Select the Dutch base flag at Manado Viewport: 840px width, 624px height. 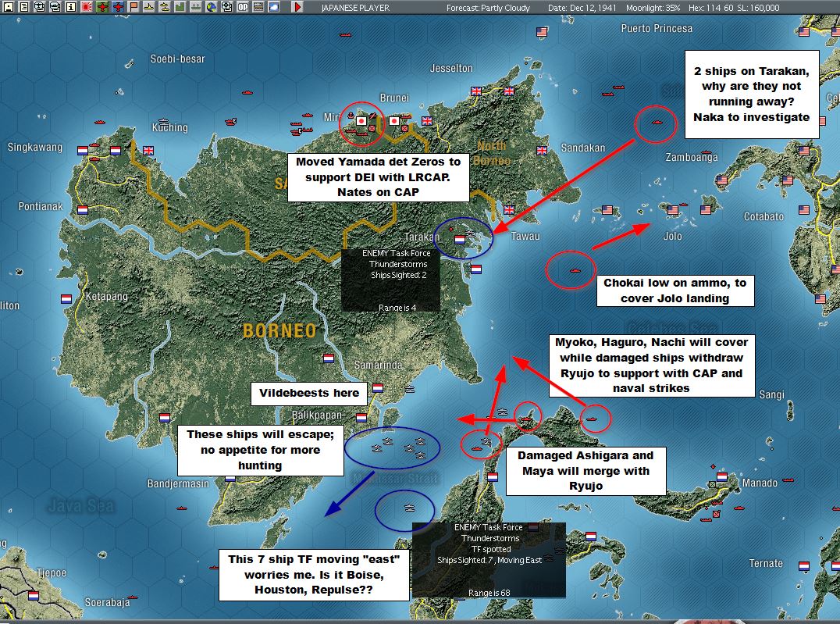(722, 476)
